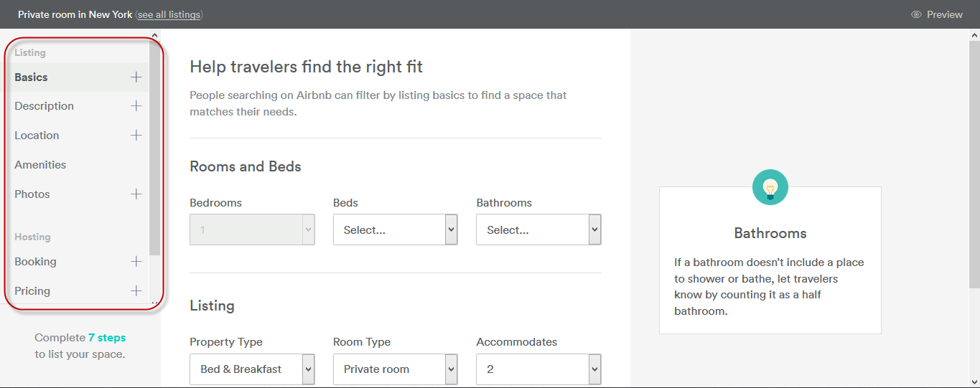Expand the Room Type dropdown
Image resolution: width=980 pixels, height=388 pixels.
click(395, 369)
